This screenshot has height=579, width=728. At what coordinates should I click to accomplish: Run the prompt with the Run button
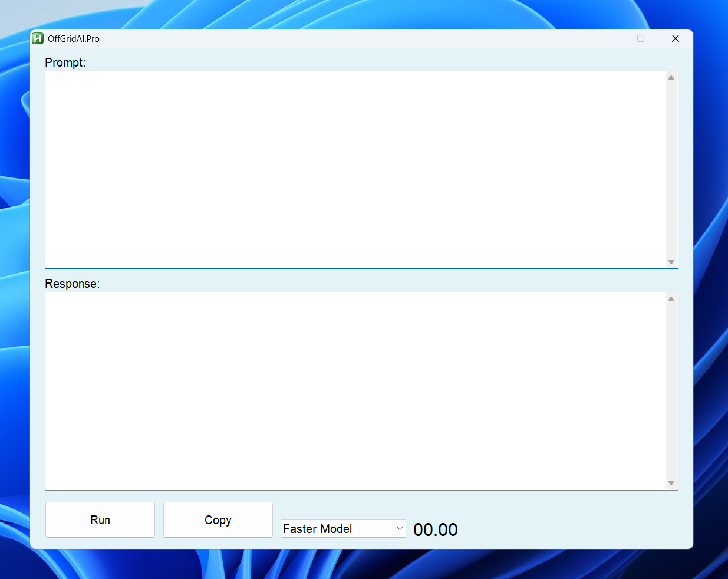[x=100, y=520]
